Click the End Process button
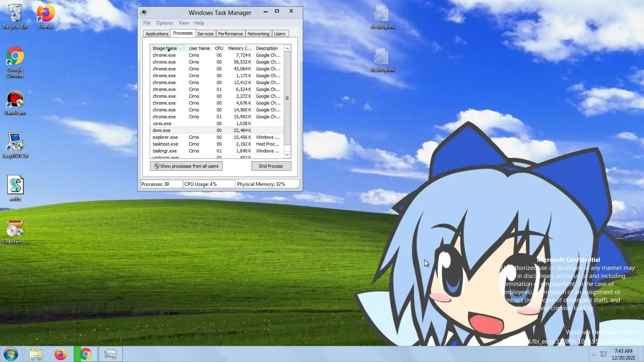 click(x=271, y=166)
